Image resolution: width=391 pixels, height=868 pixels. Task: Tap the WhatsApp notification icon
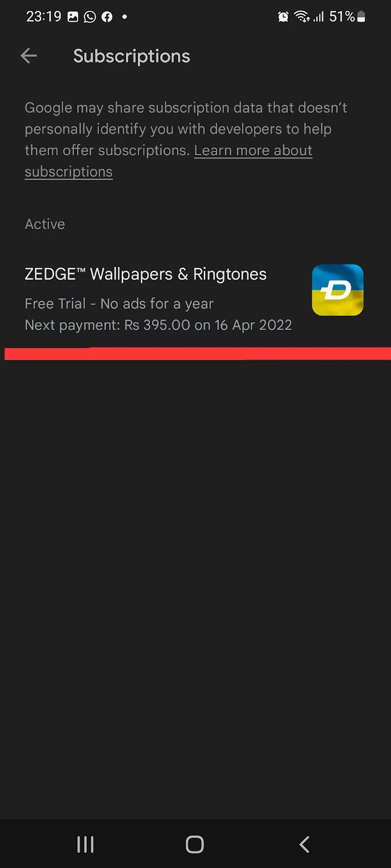click(x=90, y=17)
